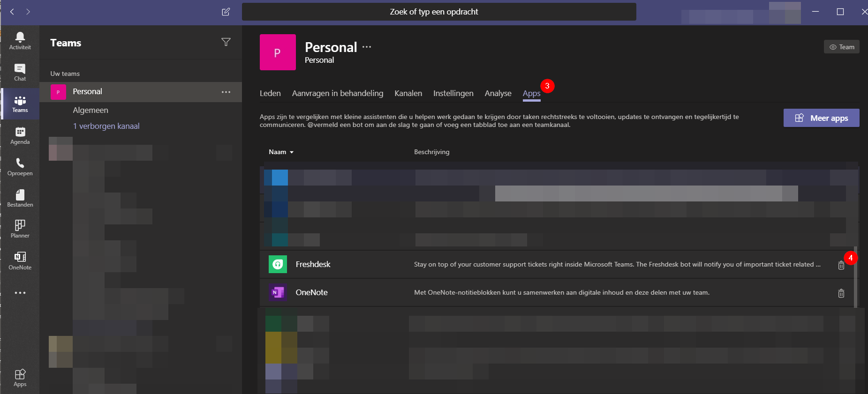Select the Apps tab

coord(531,93)
